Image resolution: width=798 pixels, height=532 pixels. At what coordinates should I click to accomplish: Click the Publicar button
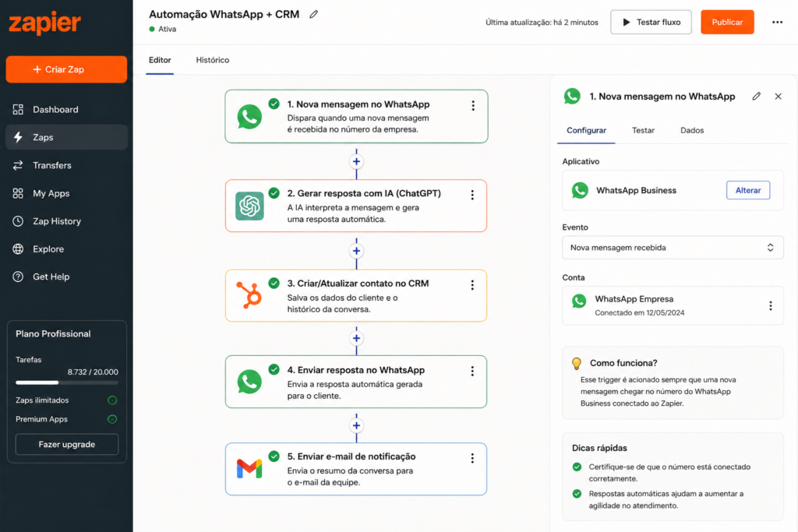(727, 22)
